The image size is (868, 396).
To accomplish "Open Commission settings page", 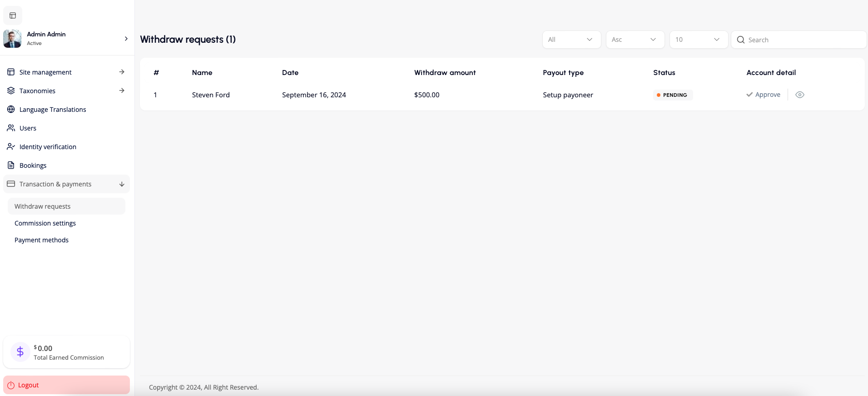I will (45, 223).
